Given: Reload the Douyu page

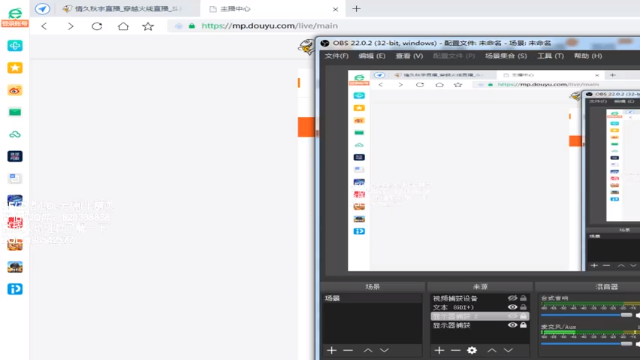Looking at the screenshot, I should pos(97,26).
